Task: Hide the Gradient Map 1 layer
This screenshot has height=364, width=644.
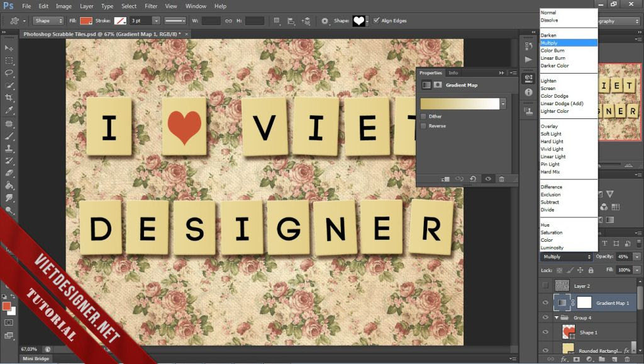Action: click(545, 303)
